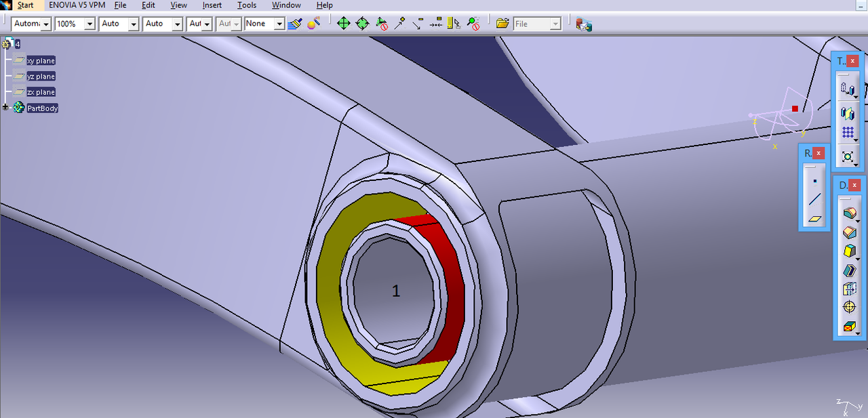Screen dimensions: 868x418
Task: Click the CATIA logo icon in menu bar
Action: click(6, 5)
